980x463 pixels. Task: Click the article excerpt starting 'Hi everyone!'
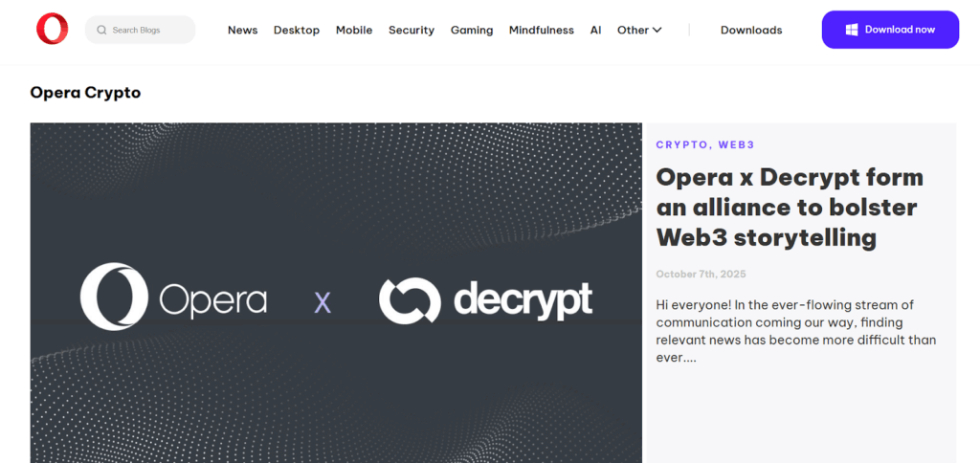tap(795, 330)
